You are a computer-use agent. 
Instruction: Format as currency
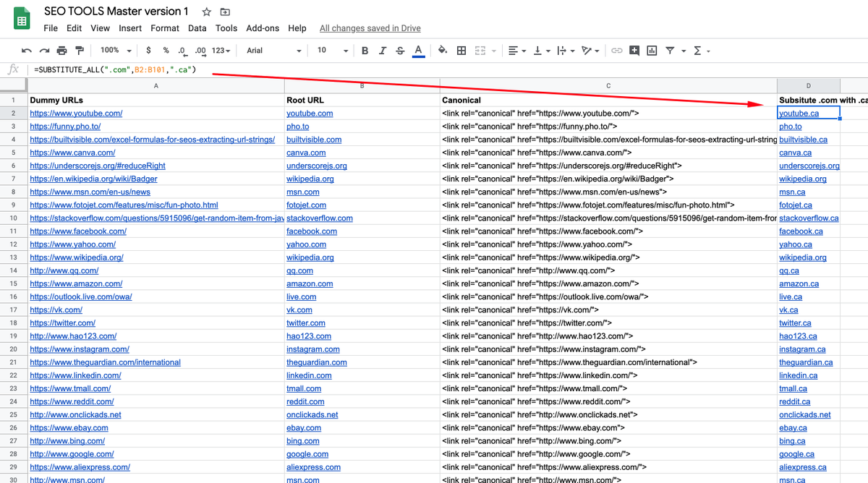pos(148,51)
